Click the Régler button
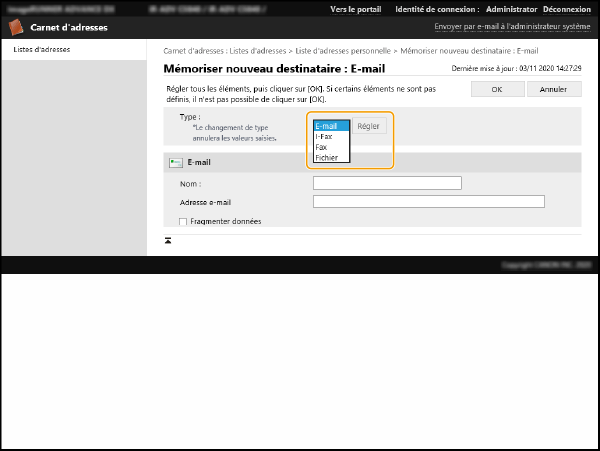 (x=369, y=127)
